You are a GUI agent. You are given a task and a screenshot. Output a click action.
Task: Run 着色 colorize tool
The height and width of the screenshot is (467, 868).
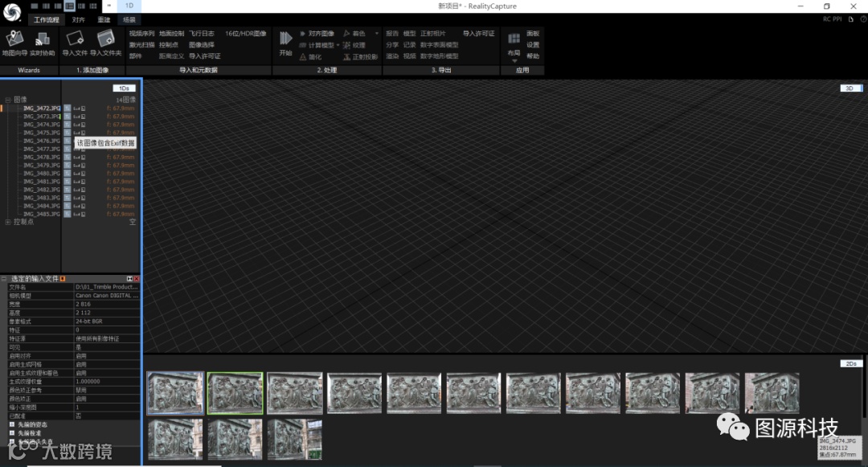(354, 34)
